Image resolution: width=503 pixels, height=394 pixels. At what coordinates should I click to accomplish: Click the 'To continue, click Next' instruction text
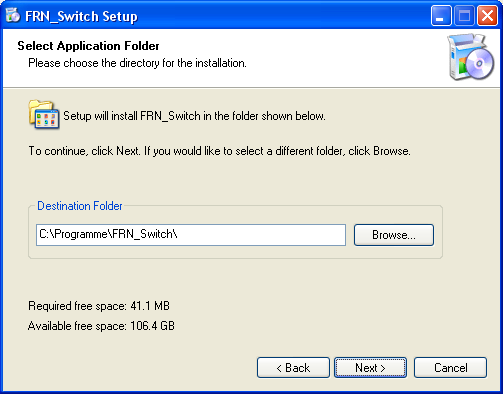(x=219, y=151)
